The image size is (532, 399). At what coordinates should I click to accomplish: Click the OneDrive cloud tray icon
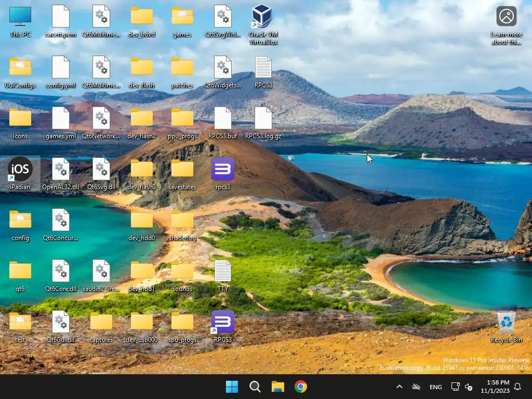click(x=416, y=387)
